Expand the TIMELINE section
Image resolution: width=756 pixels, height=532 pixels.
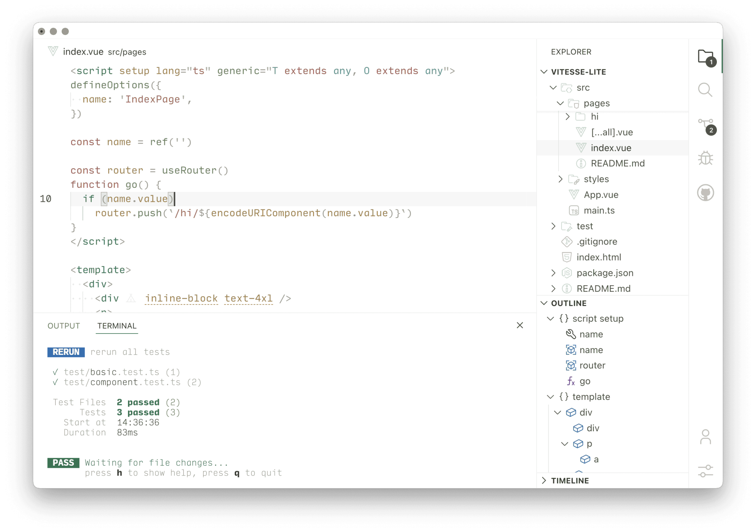coord(544,480)
